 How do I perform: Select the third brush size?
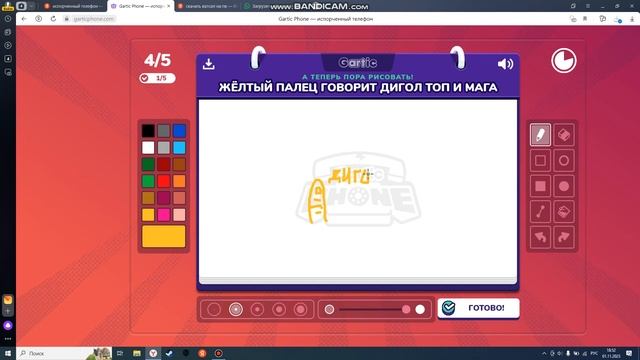point(257,309)
